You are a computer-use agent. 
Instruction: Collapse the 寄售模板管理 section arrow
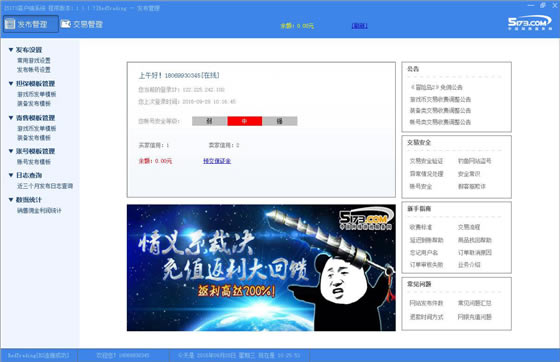[11, 117]
